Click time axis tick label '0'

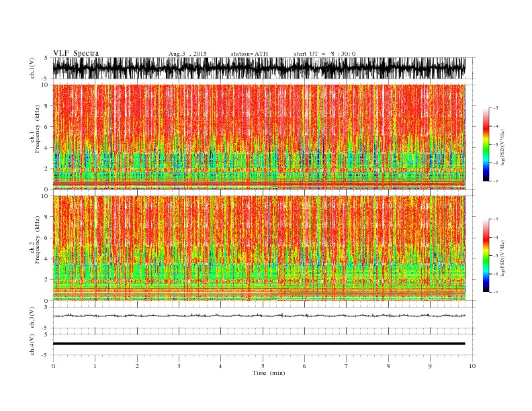[x=53, y=366]
